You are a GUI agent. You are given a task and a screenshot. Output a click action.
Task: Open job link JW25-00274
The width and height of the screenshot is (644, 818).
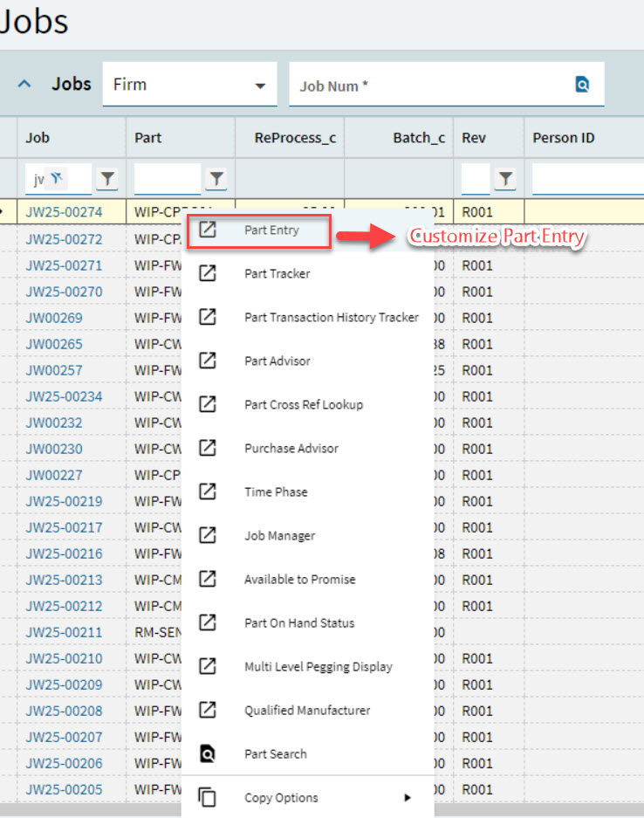[x=65, y=212]
